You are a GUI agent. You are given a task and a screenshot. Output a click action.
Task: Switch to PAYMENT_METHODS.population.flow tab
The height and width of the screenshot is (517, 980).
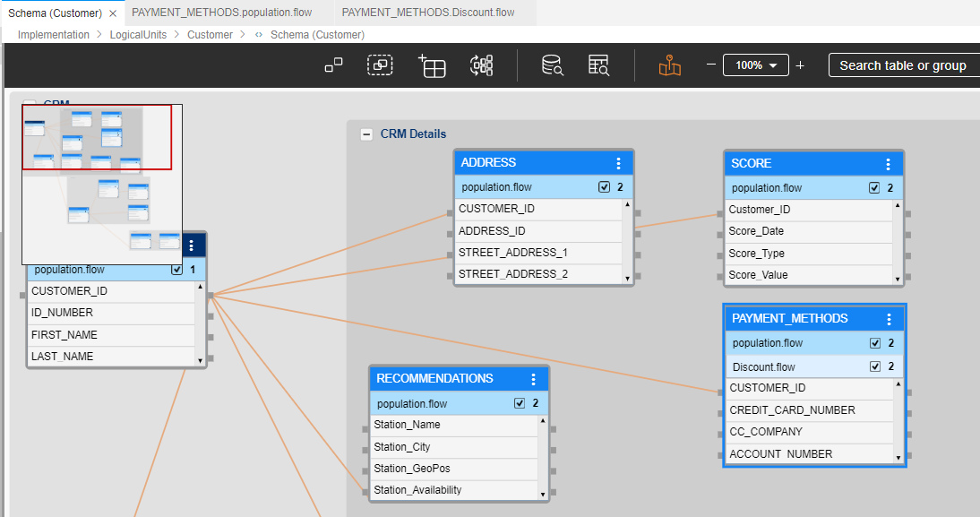pyautogui.click(x=221, y=13)
